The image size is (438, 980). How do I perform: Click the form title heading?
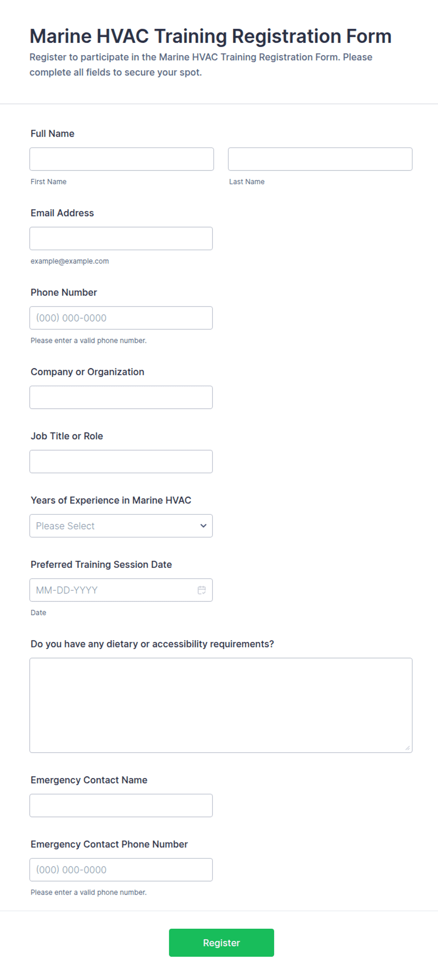click(211, 36)
